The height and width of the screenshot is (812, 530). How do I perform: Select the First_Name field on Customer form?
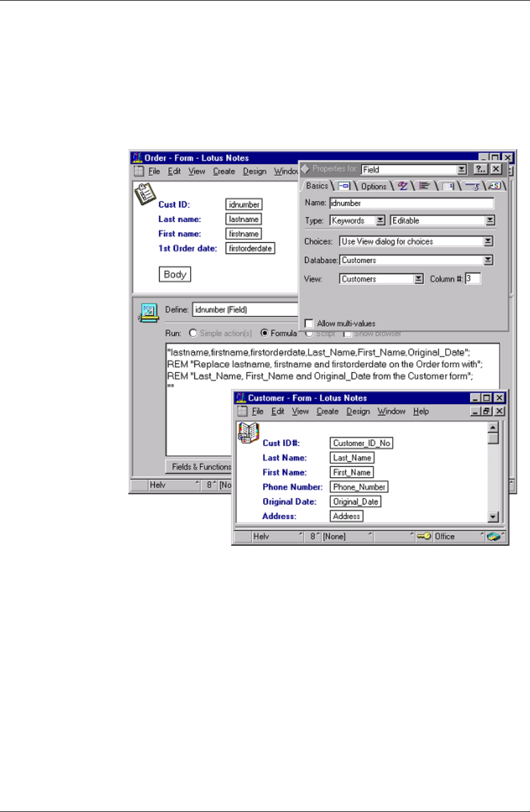[x=352, y=473]
